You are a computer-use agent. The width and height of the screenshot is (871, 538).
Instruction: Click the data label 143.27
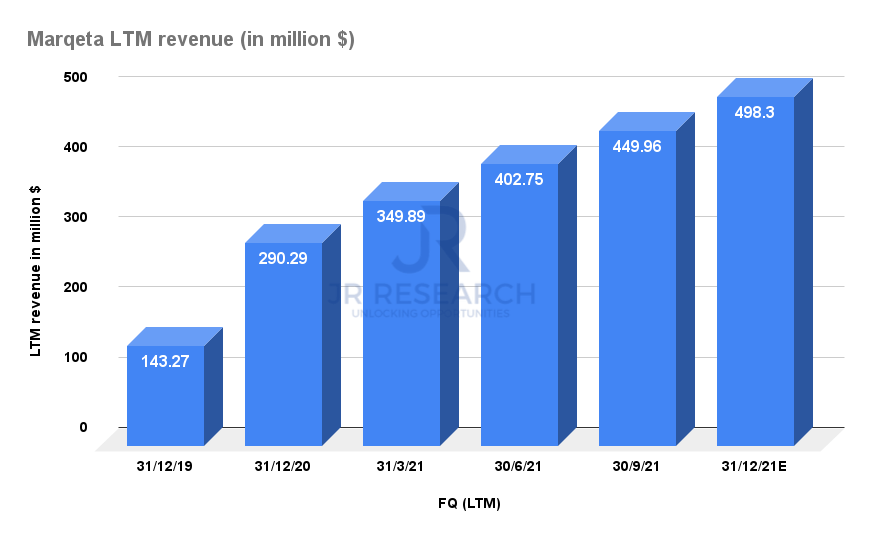coord(165,361)
